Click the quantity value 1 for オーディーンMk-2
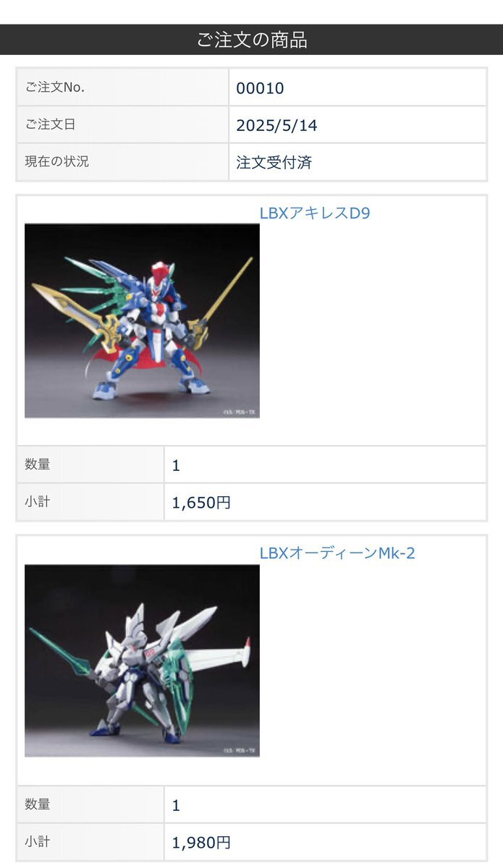Screen dimensions: 503x868 click(176, 806)
